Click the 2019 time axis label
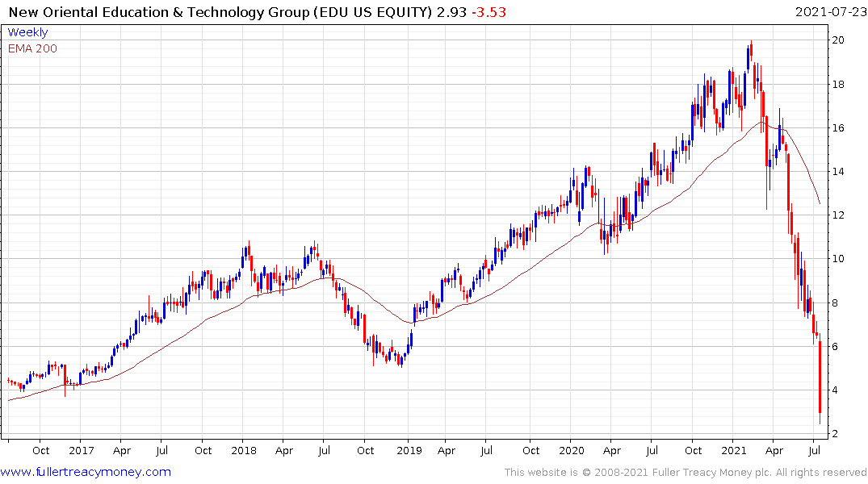 tap(409, 450)
